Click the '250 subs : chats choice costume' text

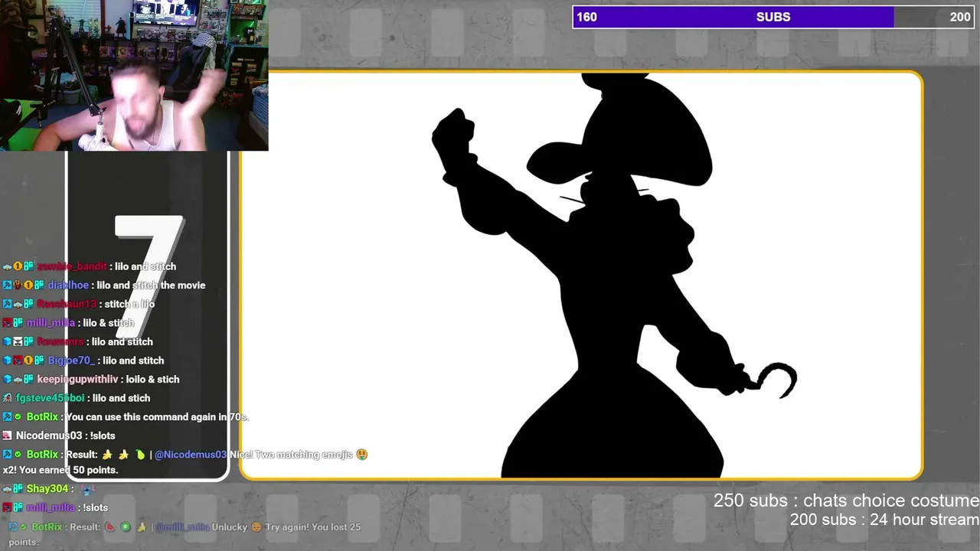[x=846, y=500]
